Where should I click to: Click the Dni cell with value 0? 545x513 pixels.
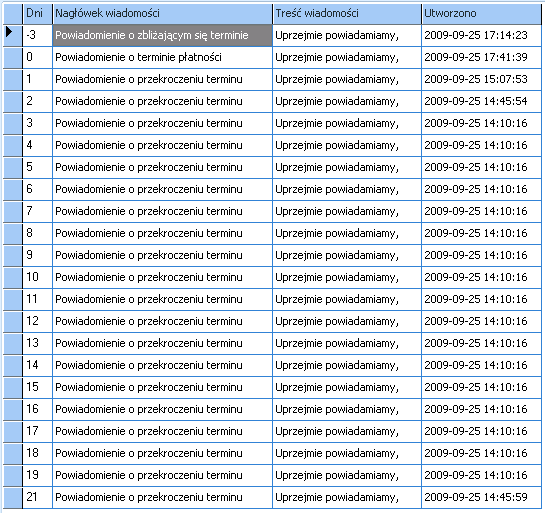pyautogui.click(x=38, y=57)
